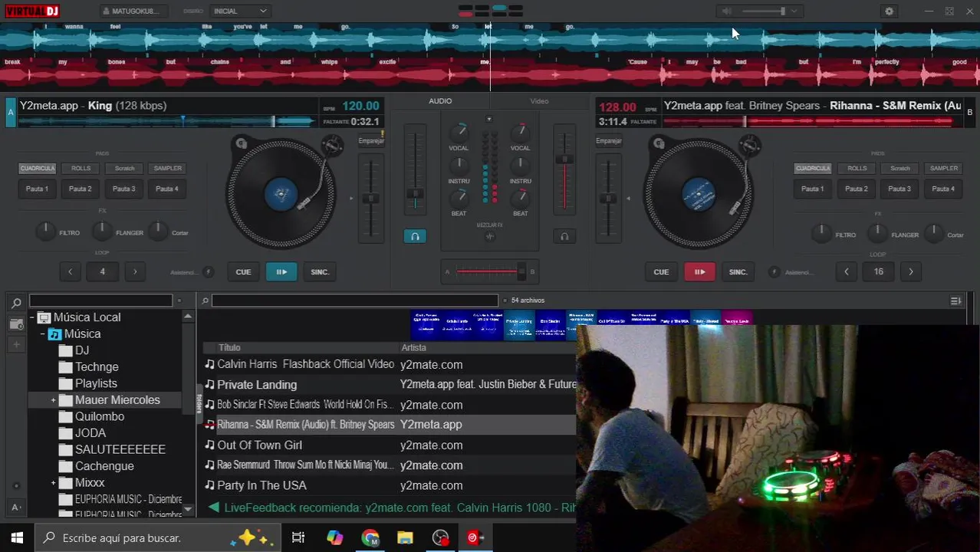This screenshot has width=980, height=552.
Task: Click the crossfader slider
Action: pyautogui.click(x=489, y=271)
